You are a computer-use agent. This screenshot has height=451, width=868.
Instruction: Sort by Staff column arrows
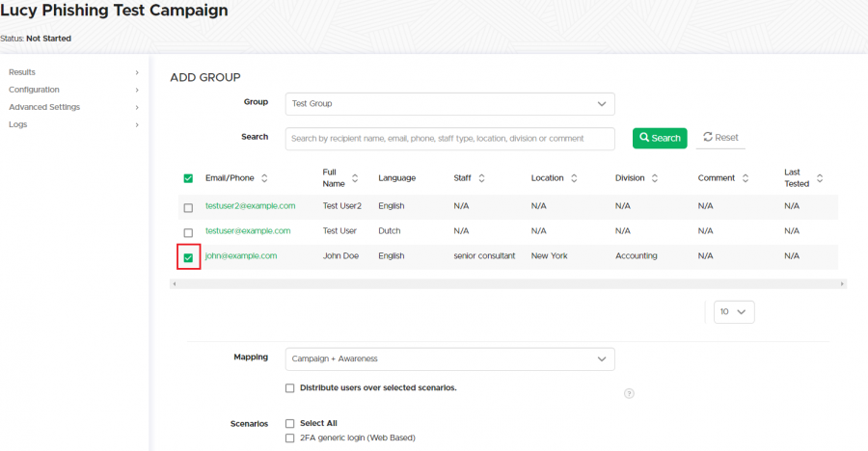point(481,178)
